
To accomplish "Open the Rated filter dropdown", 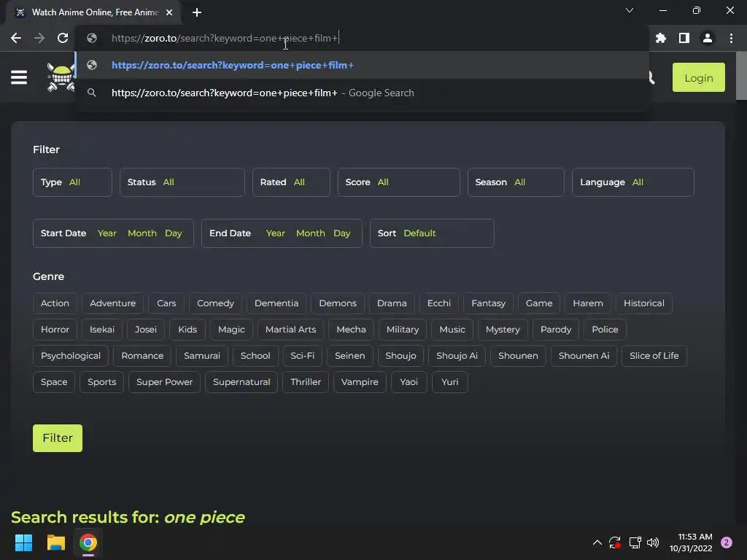I will (291, 182).
